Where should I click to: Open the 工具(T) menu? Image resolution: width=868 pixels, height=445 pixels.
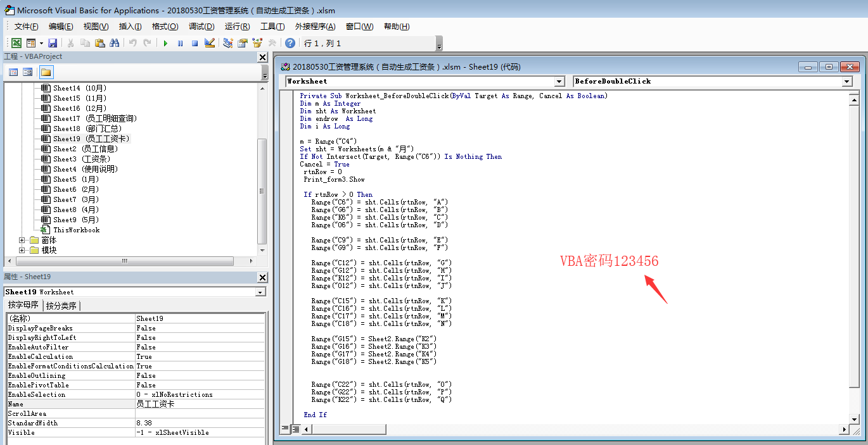click(x=272, y=27)
